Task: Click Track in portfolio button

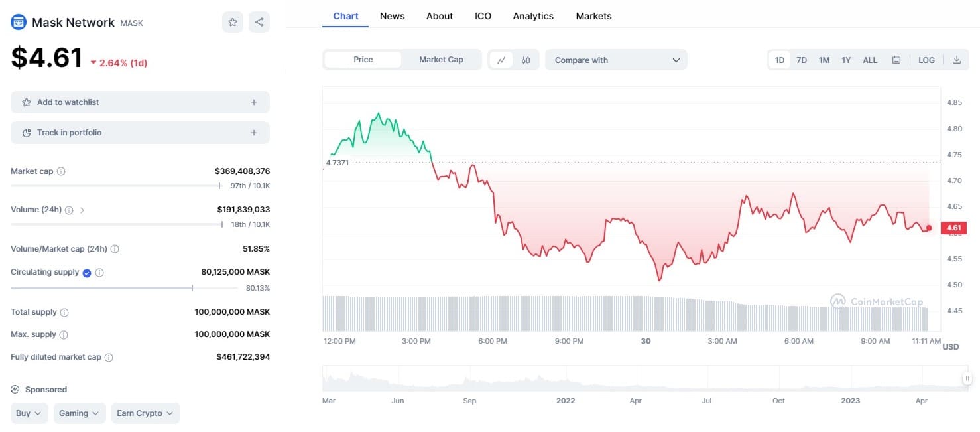Action: (140, 133)
